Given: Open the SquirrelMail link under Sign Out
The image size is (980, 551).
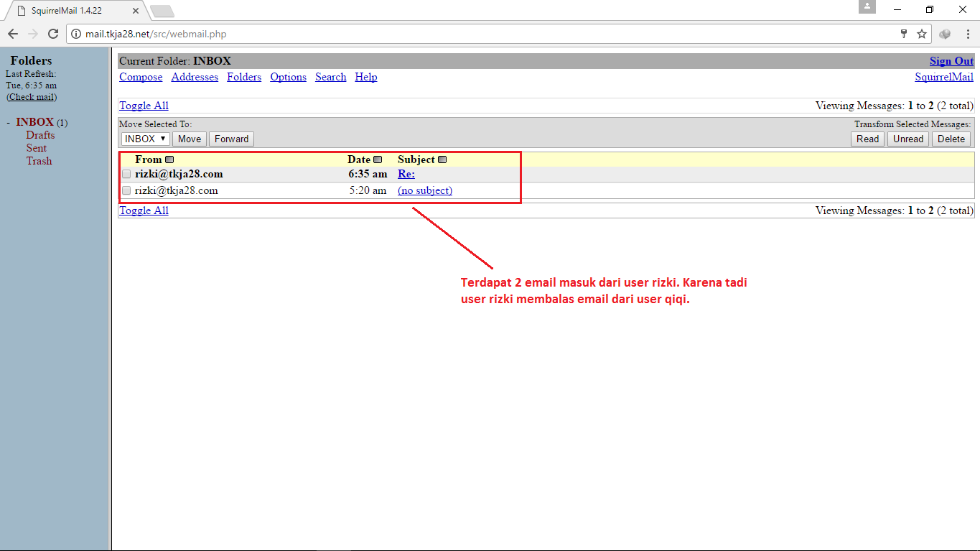Looking at the screenshot, I should [944, 77].
